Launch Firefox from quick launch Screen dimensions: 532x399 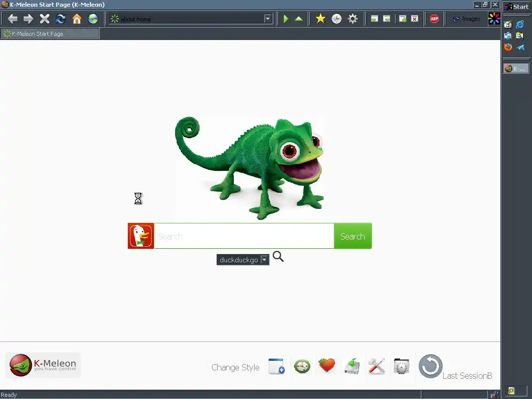[508, 47]
